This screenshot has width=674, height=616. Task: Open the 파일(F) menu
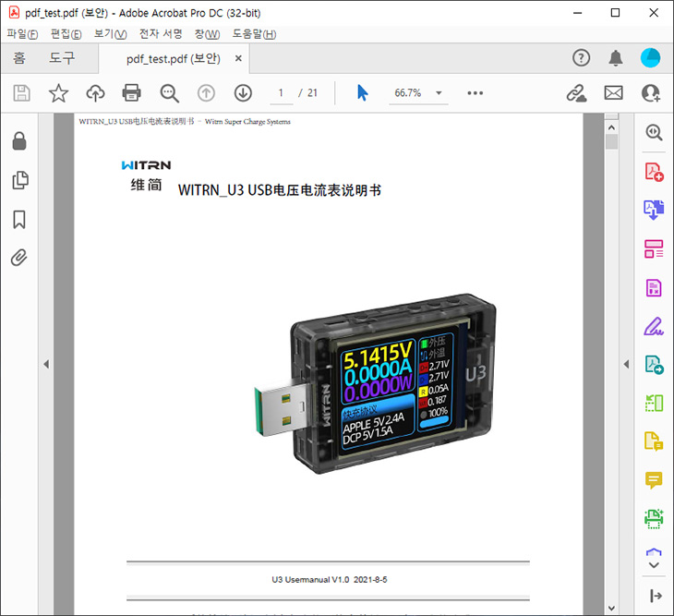tap(22, 34)
